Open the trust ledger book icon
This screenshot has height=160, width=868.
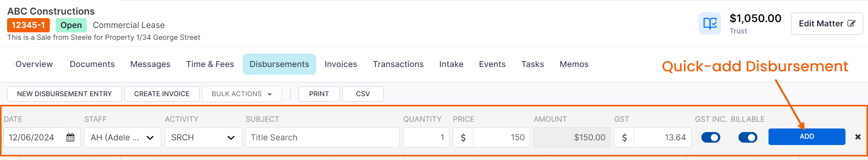(x=710, y=24)
